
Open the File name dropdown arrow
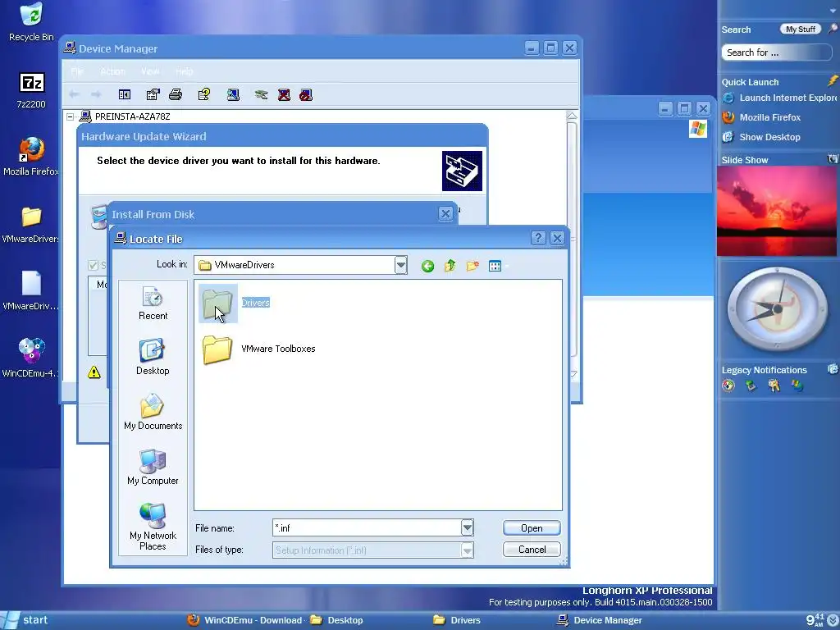(467, 527)
